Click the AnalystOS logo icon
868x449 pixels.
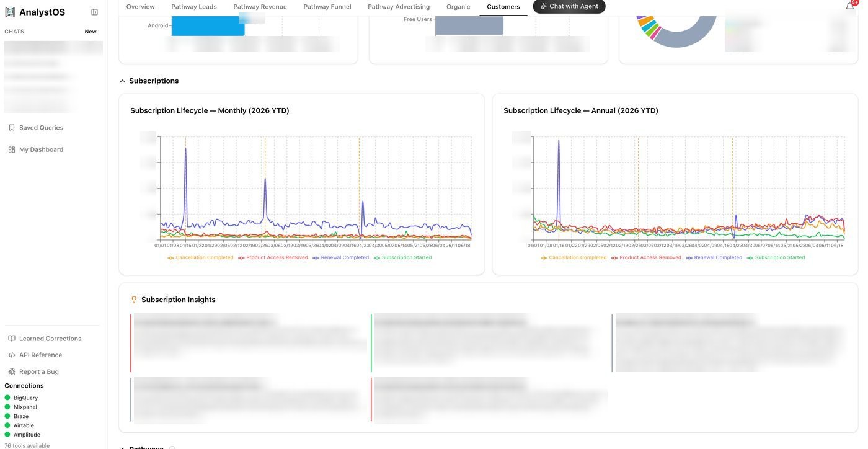pos(10,12)
